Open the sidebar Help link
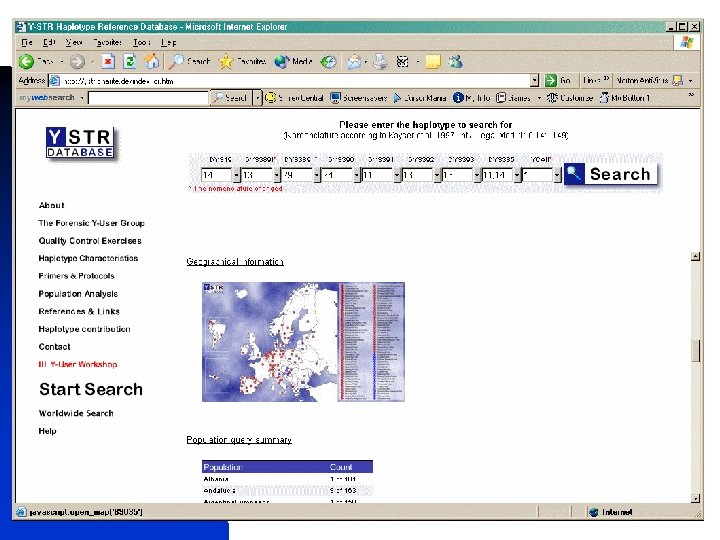The image size is (720, 540). [47, 431]
